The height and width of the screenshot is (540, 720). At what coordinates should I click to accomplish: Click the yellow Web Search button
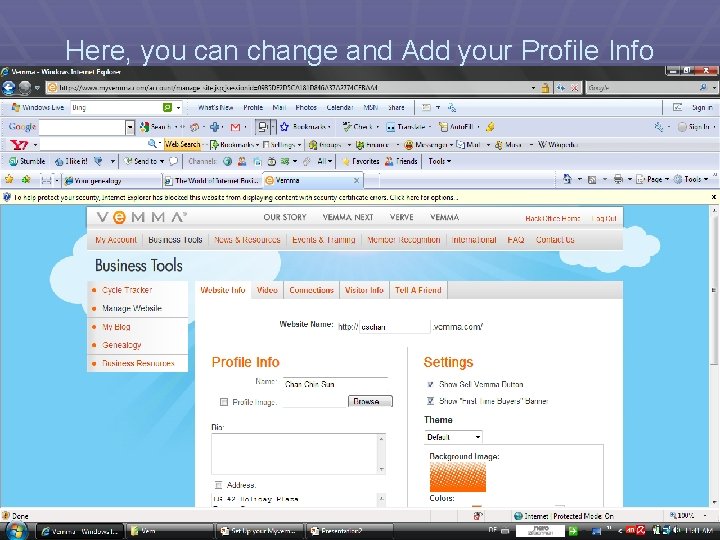click(183, 144)
